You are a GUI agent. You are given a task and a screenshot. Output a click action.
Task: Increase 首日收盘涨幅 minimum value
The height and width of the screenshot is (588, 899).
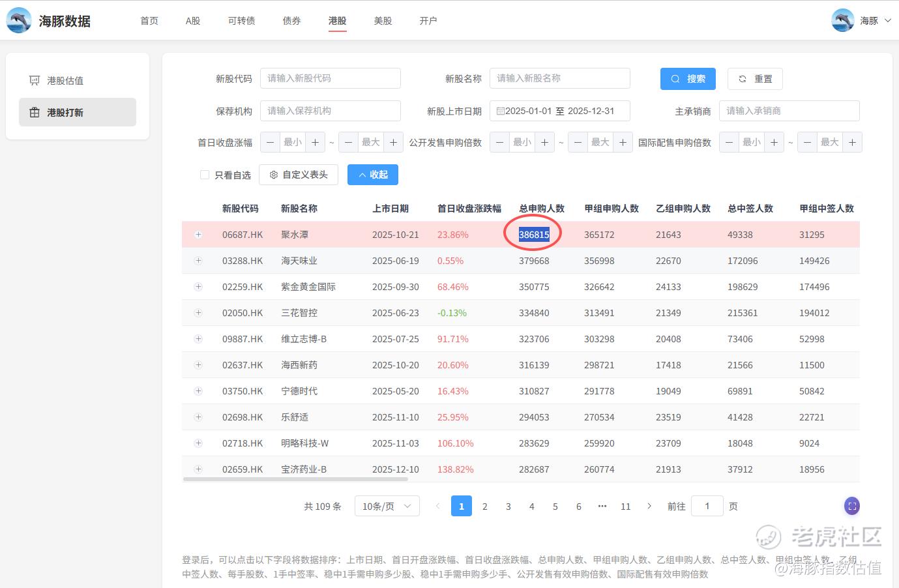[x=315, y=142]
